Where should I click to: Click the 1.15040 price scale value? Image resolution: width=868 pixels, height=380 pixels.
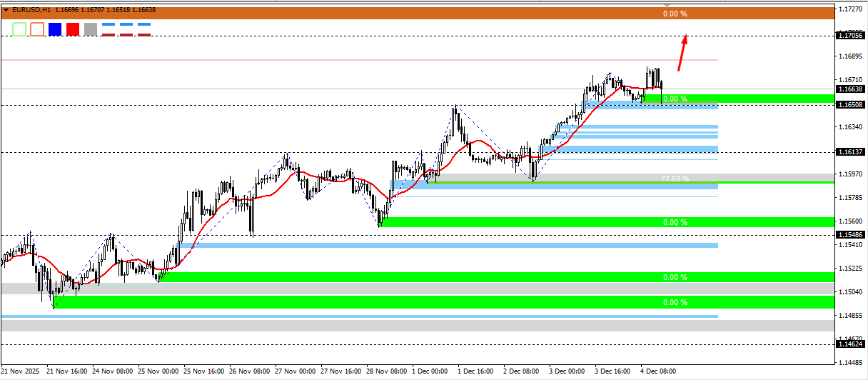point(852,292)
